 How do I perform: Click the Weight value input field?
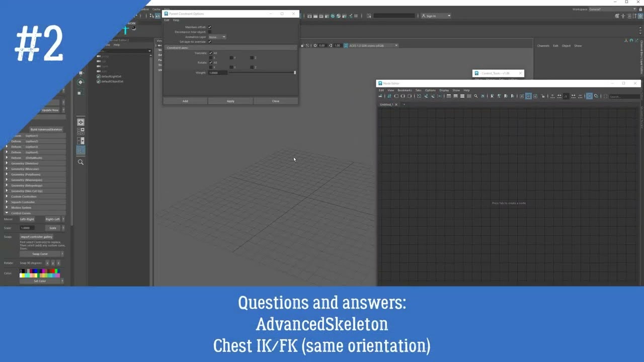pyautogui.click(x=218, y=73)
